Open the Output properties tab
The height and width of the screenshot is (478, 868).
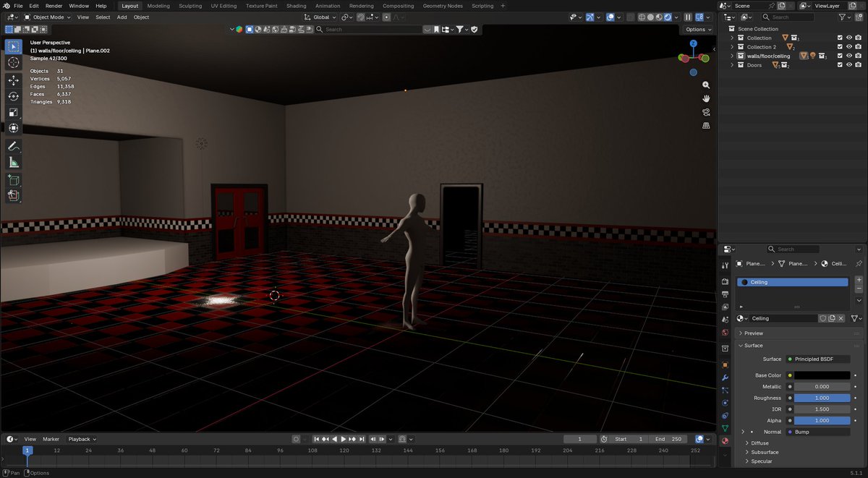click(725, 294)
